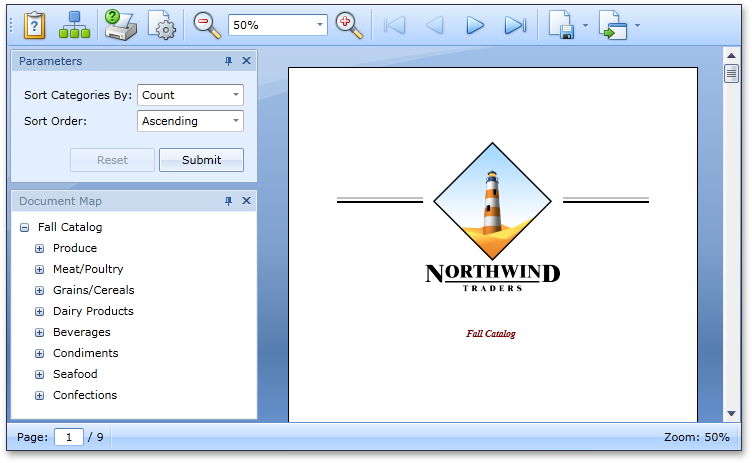Toggle the Parameters panel toolbar icon
The width and height of the screenshot is (752, 463).
[x=34, y=25]
